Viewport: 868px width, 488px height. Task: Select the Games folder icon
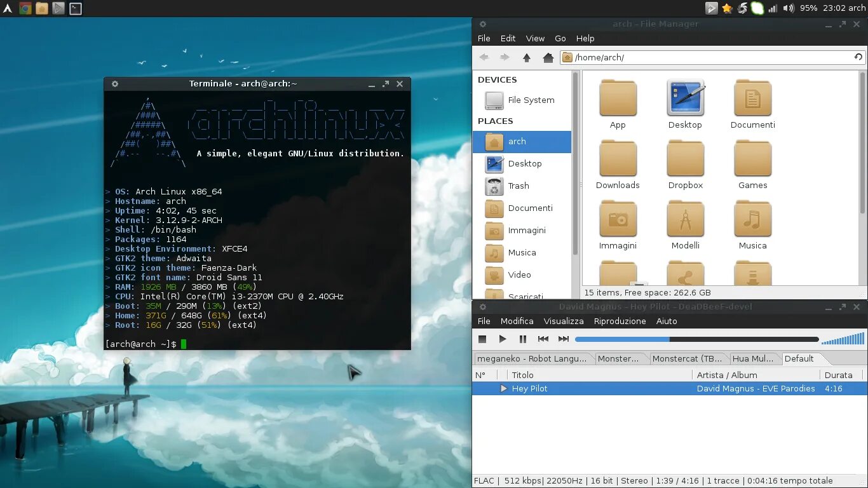[752, 165]
